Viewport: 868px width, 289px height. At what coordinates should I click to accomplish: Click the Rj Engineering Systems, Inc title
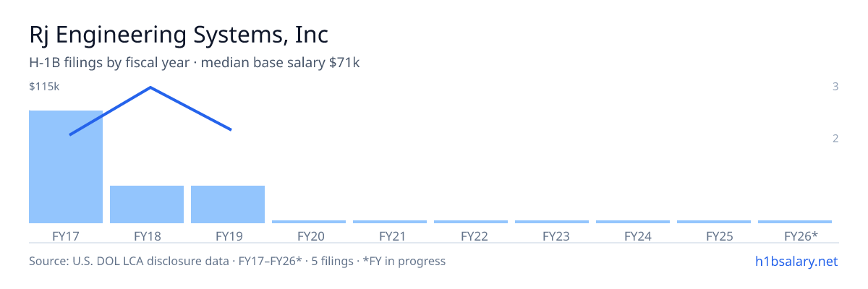coord(179,34)
